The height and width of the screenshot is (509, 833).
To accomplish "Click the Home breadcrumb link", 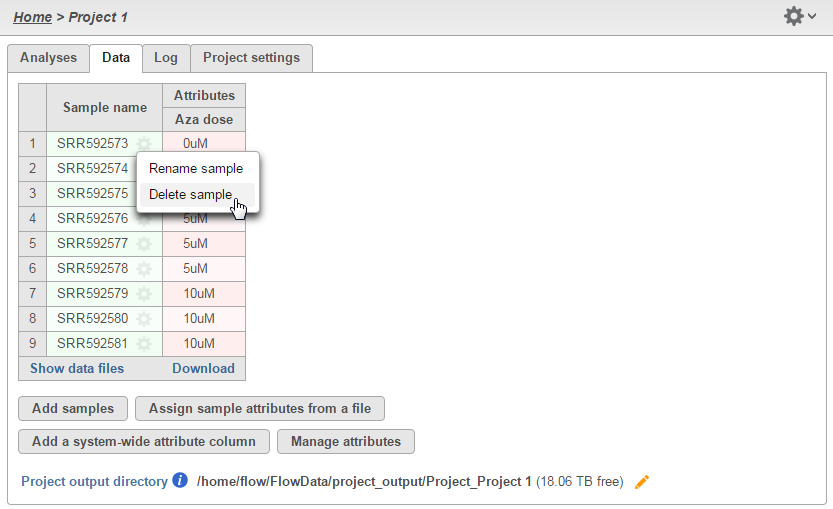I will click(33, 18).
